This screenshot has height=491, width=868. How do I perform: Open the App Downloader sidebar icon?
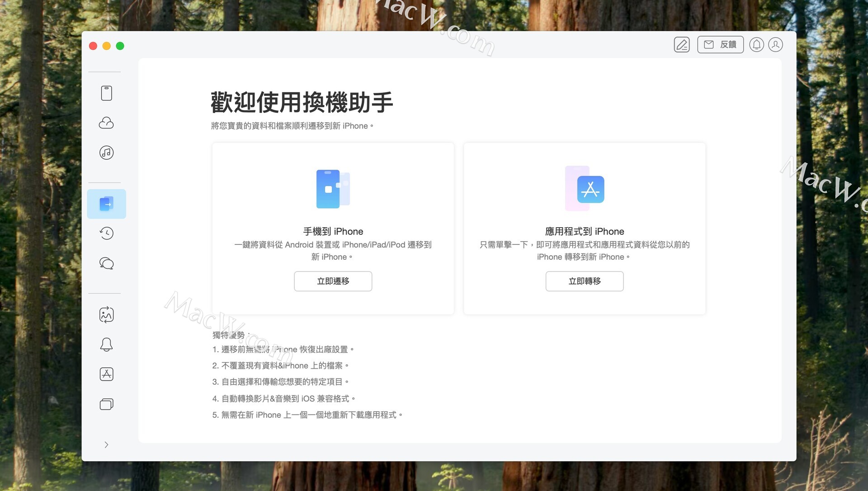point(106,374)
